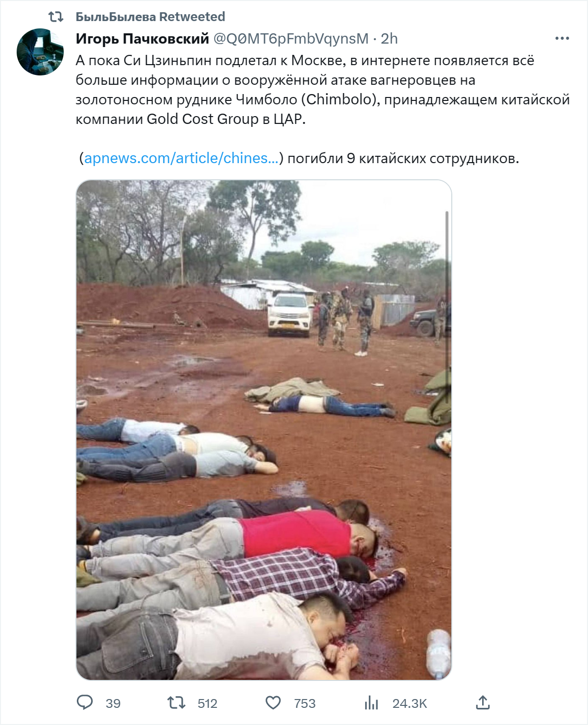Click the 753 likes count

click(305, 703)
